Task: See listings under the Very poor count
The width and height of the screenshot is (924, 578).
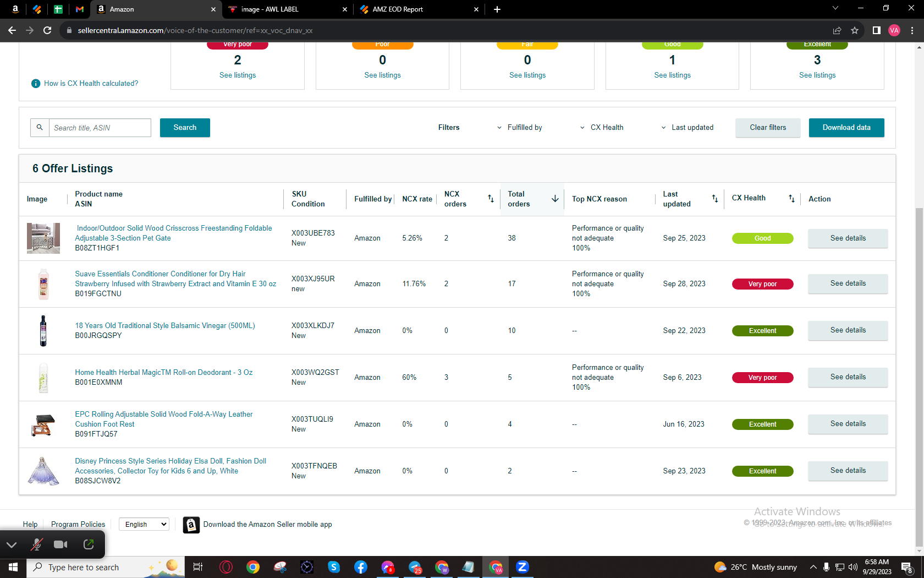Action: pos(238,75)
